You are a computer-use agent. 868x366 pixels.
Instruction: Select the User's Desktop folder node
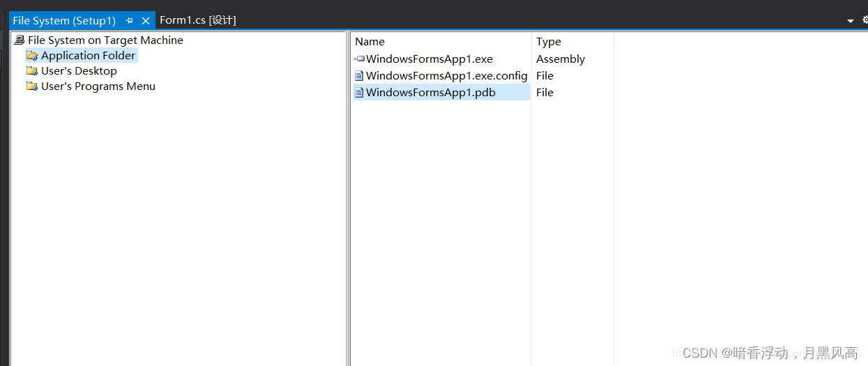coord(79,71)
